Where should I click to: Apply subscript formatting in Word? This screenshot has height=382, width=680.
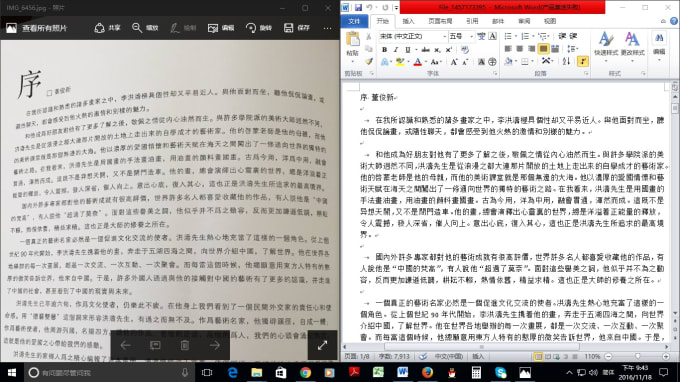pos(438,50)
